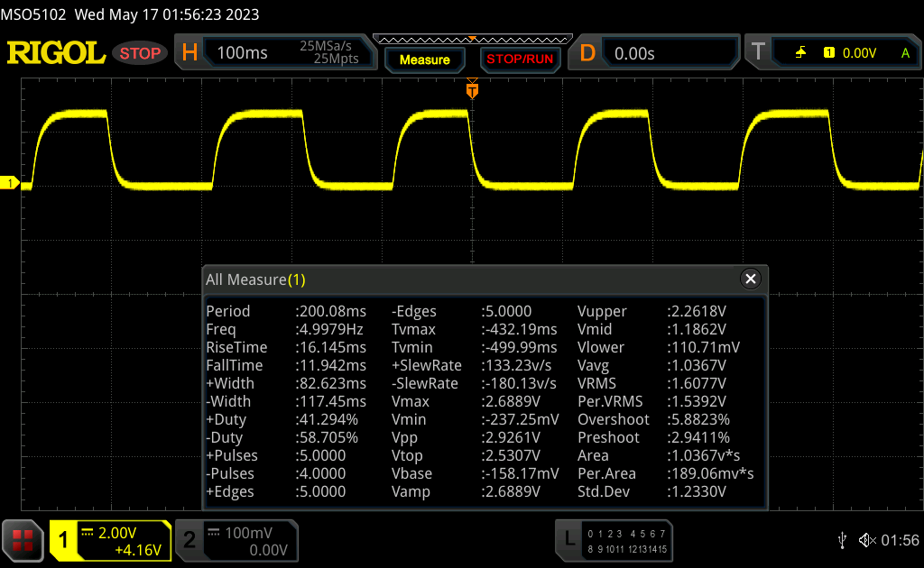
Task: Select the -Edges measurement row
Action: (461, 311)
